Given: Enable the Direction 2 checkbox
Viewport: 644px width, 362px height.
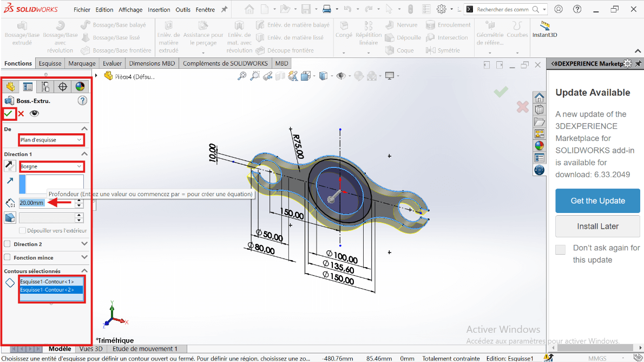Looking at the screenshot, I should click(8, 244).
